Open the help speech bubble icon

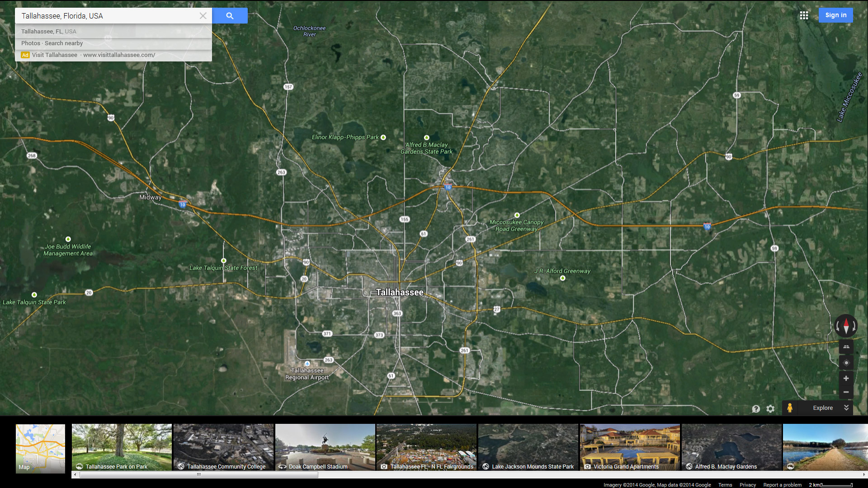point(756,409)
